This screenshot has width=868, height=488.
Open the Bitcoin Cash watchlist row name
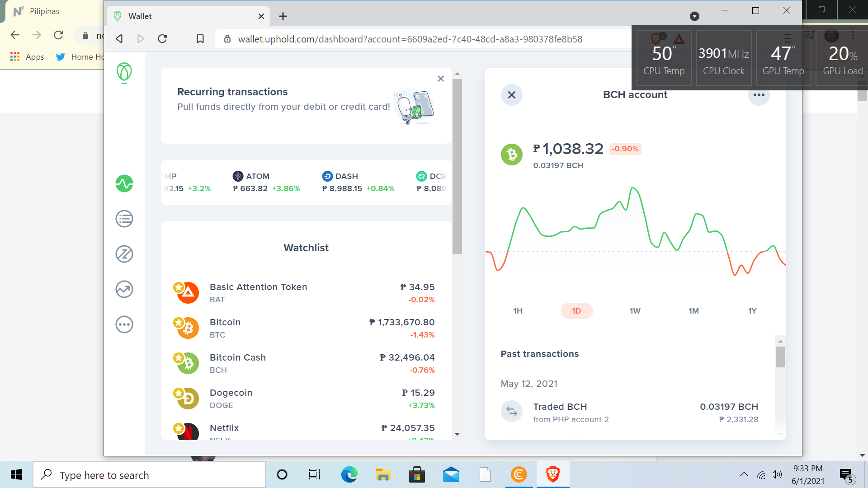click(238, 357)
